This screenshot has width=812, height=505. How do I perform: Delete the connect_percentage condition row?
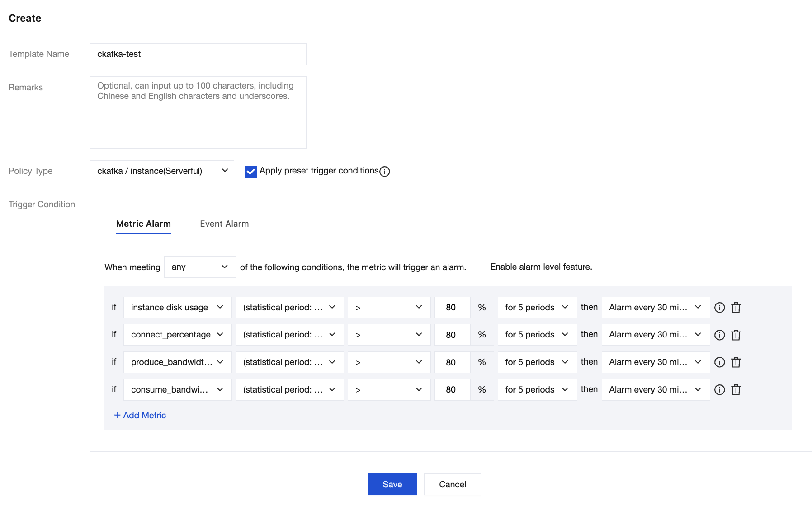[x=736, y=335]
